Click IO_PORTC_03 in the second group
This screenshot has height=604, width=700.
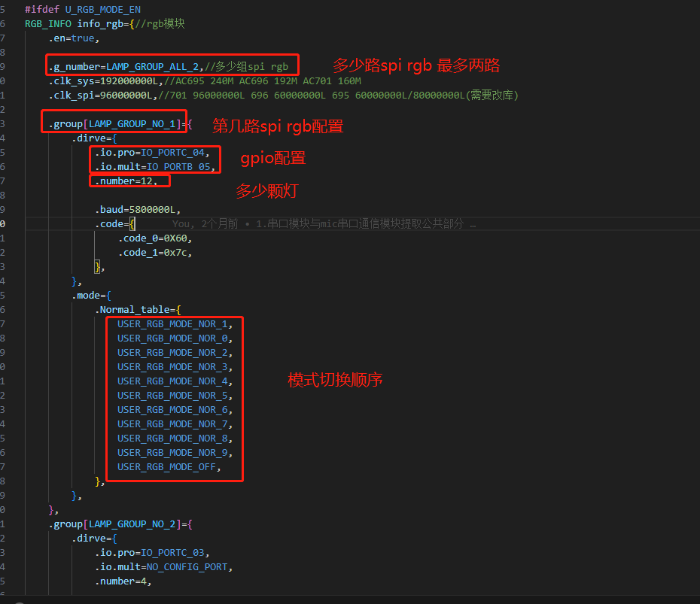pos(172,553)
